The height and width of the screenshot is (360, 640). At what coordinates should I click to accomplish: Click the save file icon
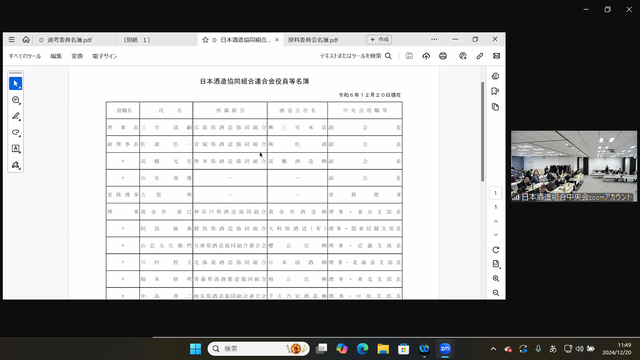coord(409,56)
